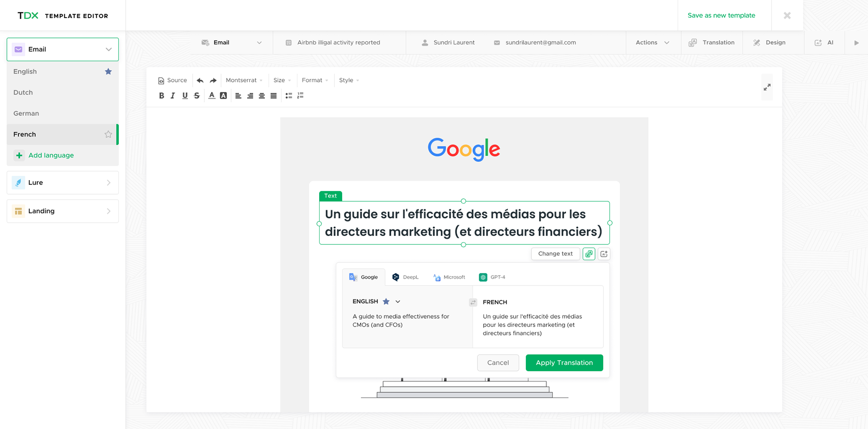Image resolution: width=868 pixels, height=429 pixels.
Task: Click the green plus icon for Add language
Action: [x=19, y=155]
